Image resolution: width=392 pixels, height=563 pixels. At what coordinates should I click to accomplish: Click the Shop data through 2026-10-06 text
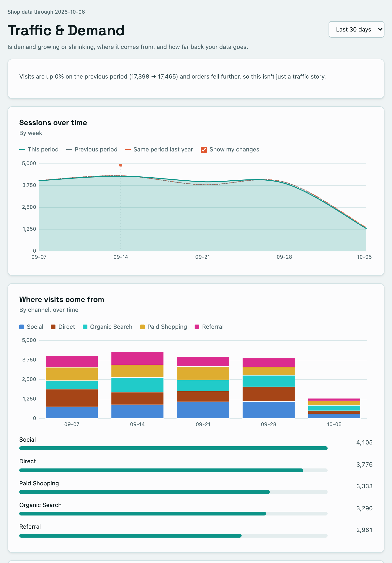click(46, 12)
